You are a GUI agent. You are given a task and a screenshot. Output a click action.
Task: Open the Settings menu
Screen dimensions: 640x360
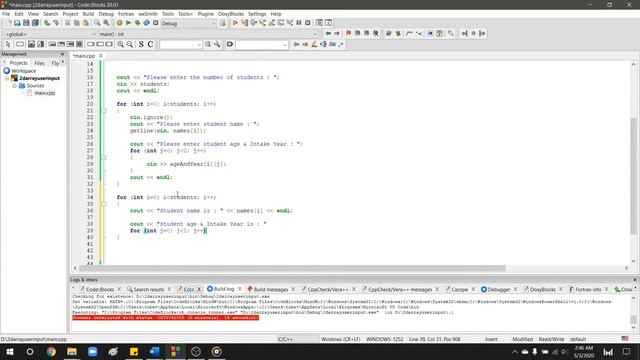pos(257,14)
